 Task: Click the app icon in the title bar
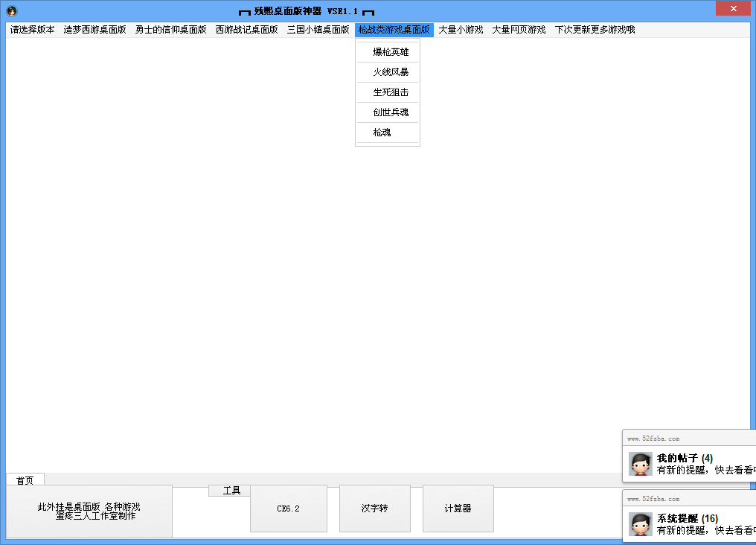(x=12, y=10)
